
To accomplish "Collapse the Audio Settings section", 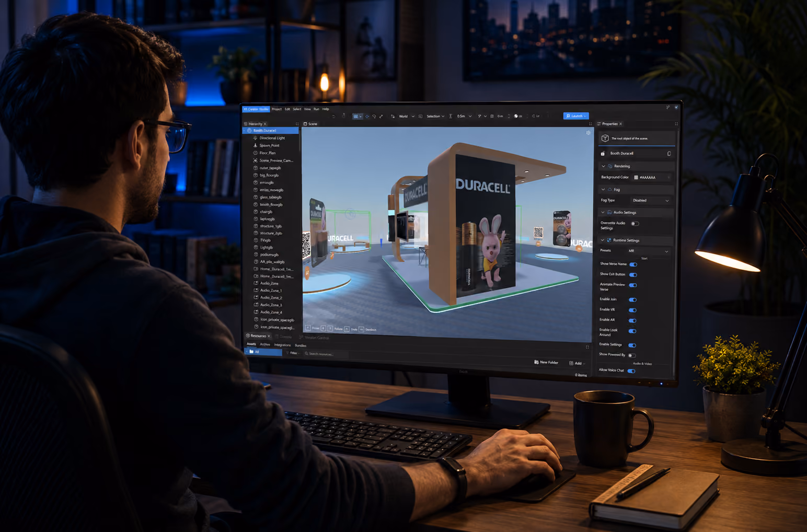I will tap(603, 213).
